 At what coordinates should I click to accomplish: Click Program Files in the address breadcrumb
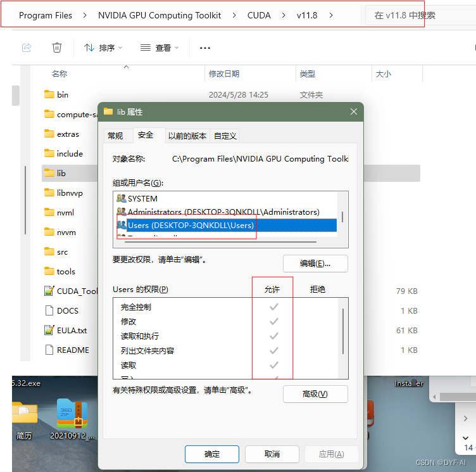click(46, 15)
